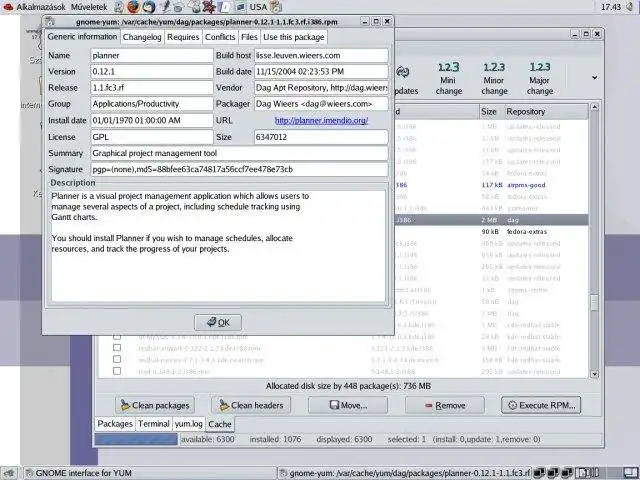Launch Firefox from the top panel

(x=133, y=7)
